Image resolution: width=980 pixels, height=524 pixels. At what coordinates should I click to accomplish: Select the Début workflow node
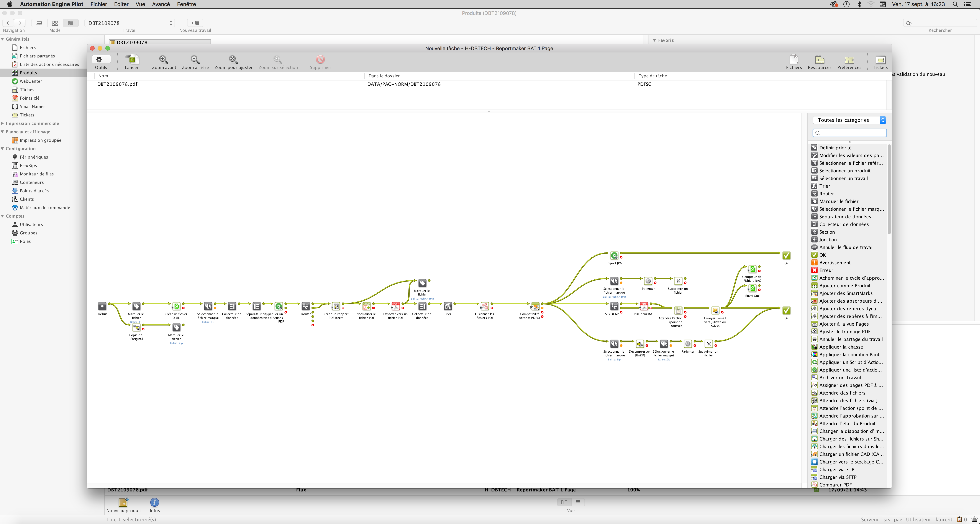pos(102,306)
